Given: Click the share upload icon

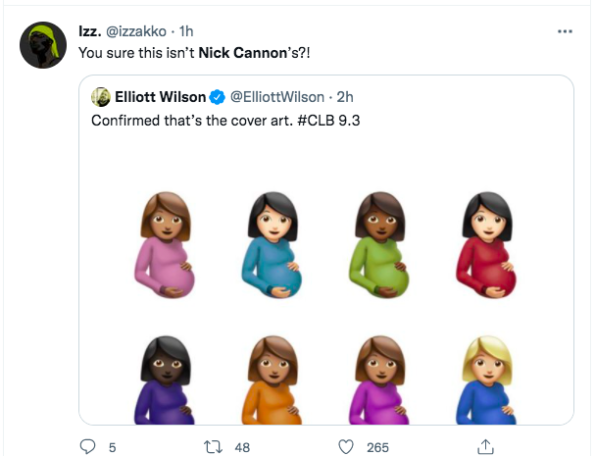Looking at the screenshot, I should [485, 447].
